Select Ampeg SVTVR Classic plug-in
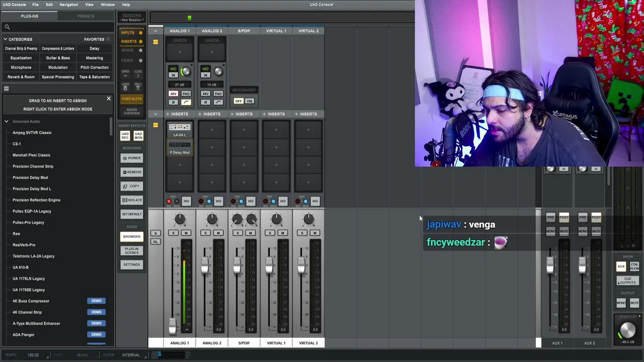The image size is (644, 362). click(x=32, y=133)
